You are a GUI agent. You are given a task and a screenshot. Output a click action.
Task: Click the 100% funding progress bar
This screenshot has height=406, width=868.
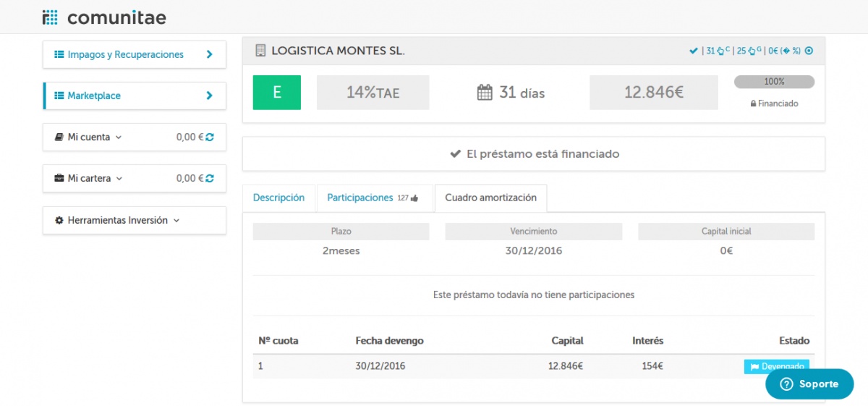[774, 82]
